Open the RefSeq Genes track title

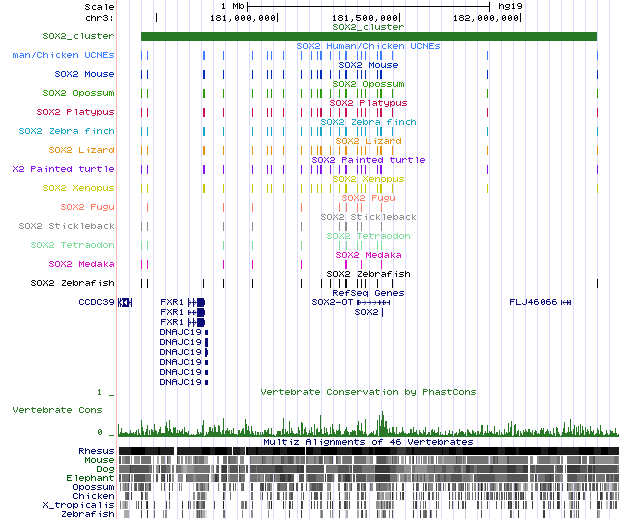[375, 292]
